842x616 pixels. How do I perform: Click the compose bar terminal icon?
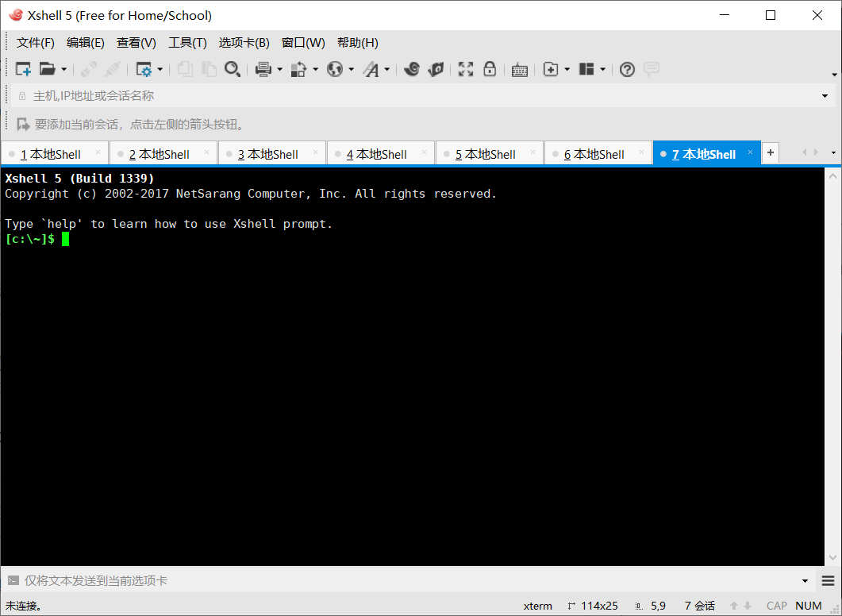(x=13, y=580)
